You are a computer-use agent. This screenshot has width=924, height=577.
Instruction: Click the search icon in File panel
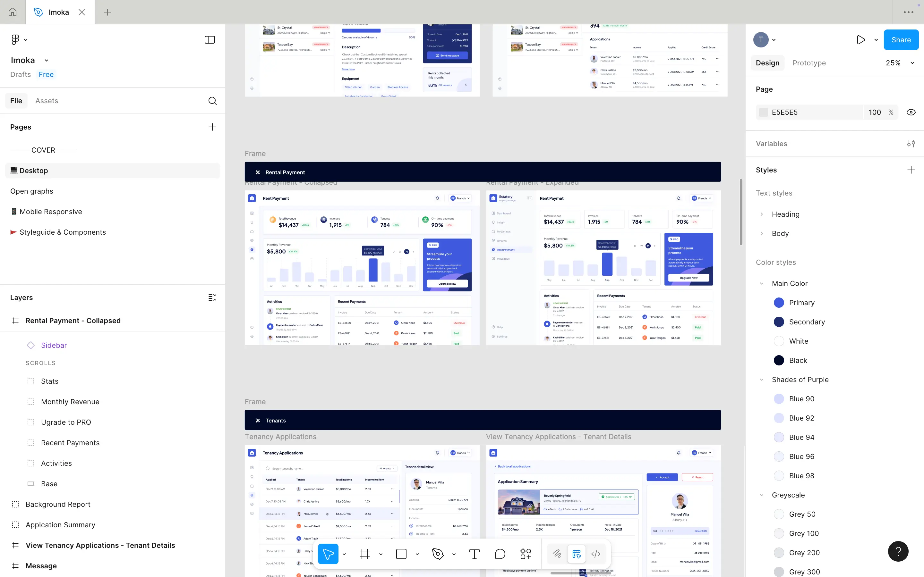point(213,101)
